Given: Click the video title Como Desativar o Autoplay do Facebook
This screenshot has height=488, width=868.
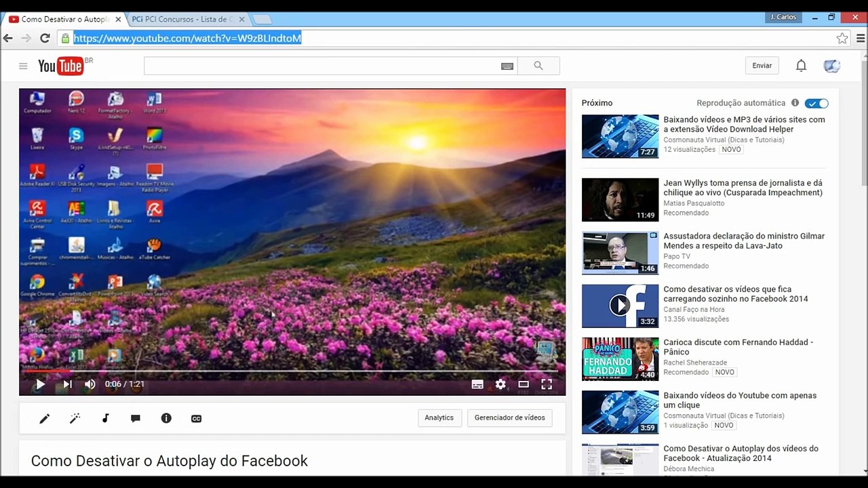Looking at the screenshot, I should point(170,461).
